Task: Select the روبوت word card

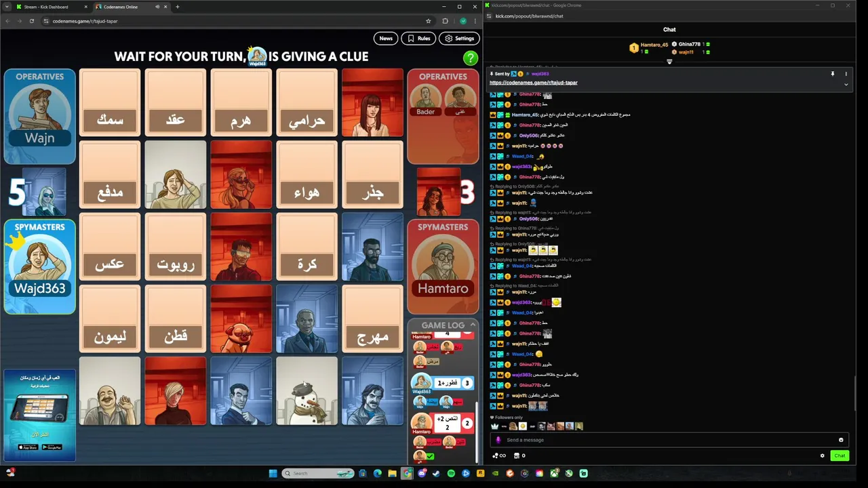Action: point(175,247)
